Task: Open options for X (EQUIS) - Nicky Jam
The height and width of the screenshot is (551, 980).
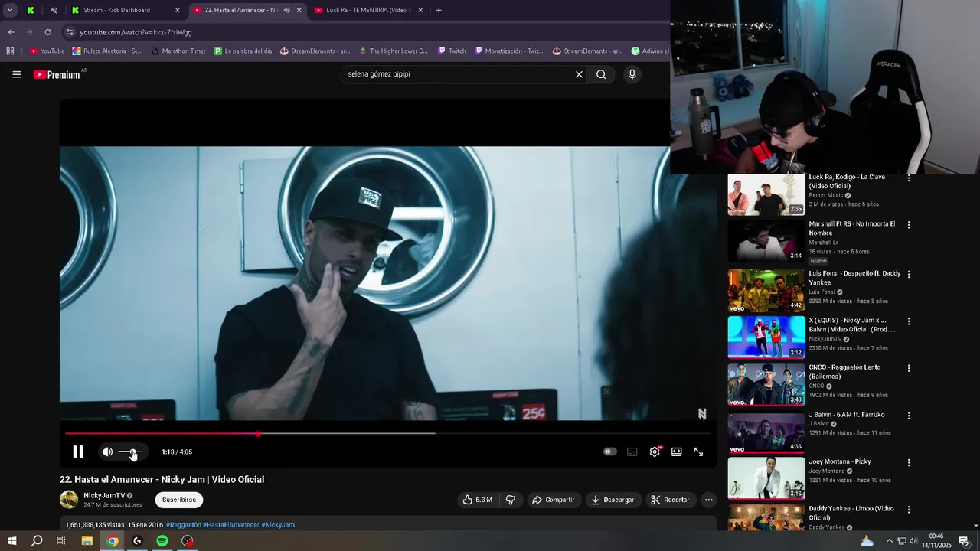Action: pos(909,321)
